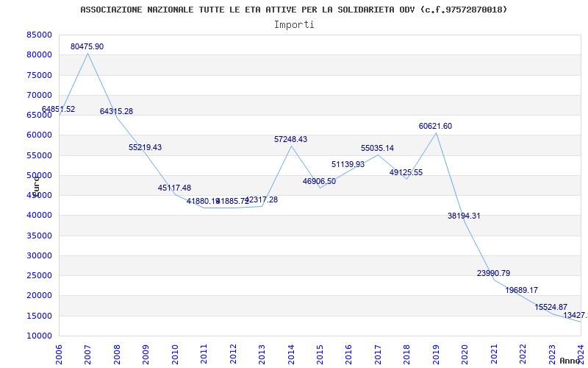Image resolution: width=588 pixels, height=368 pixels.
Task: Select the 64851.52 data label
Action: click(x=58, y=109)
